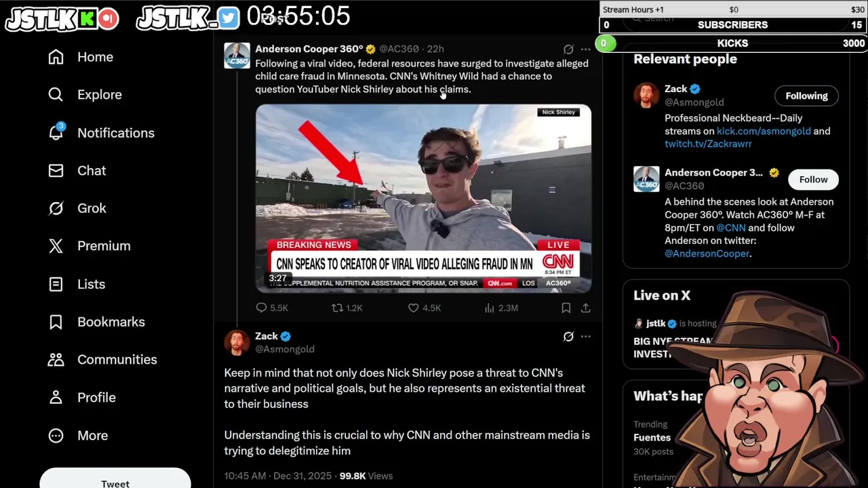Screen dimensions: 868x488
Task: View analytics icon showing 2.3M
Action: coord(490,308)
